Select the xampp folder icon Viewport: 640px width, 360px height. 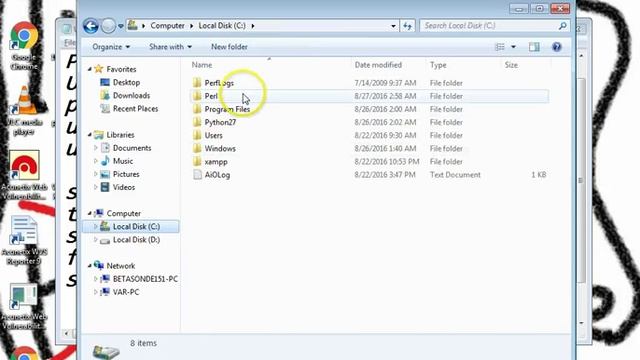pos(197,162)
